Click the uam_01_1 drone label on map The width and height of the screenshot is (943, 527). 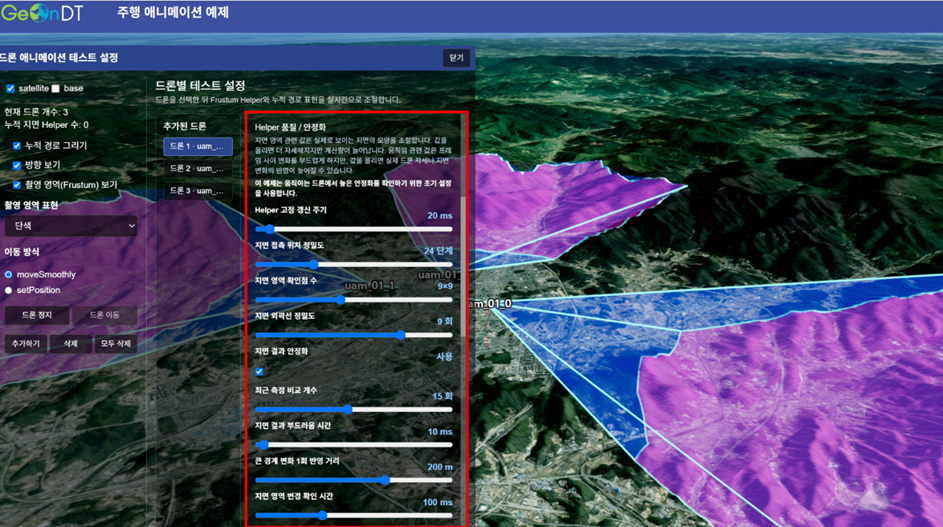(369, 285)
